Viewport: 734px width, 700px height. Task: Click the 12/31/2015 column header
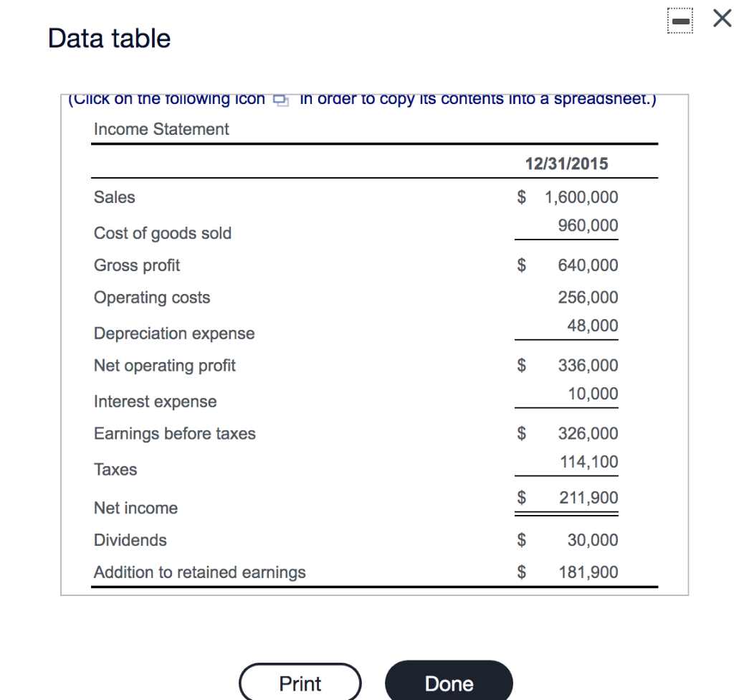tap(566, 164)
